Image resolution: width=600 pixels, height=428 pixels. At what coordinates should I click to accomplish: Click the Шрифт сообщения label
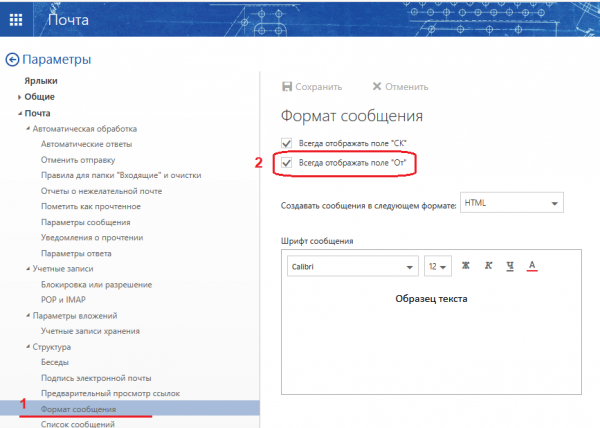coord(317,241)
